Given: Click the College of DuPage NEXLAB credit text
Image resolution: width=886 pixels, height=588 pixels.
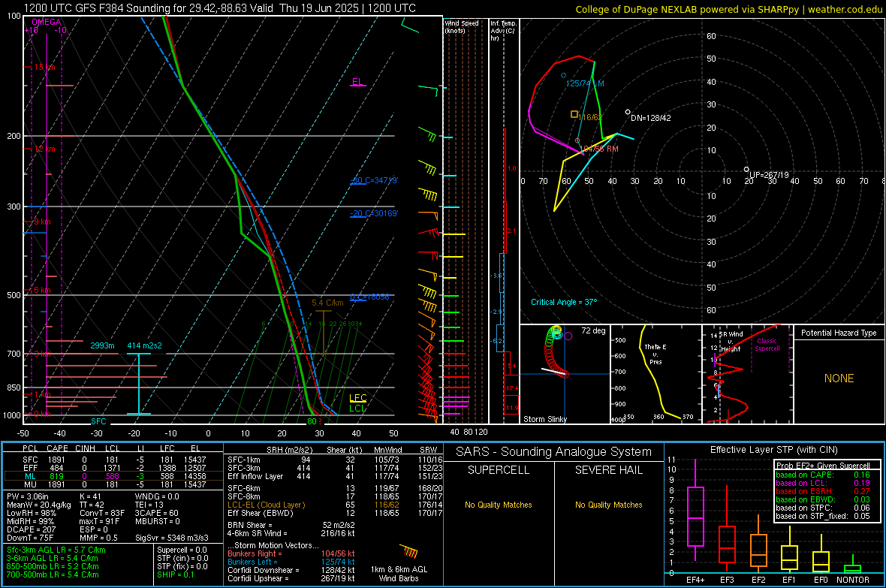Looking at the screenshot, I should point(728,9).
